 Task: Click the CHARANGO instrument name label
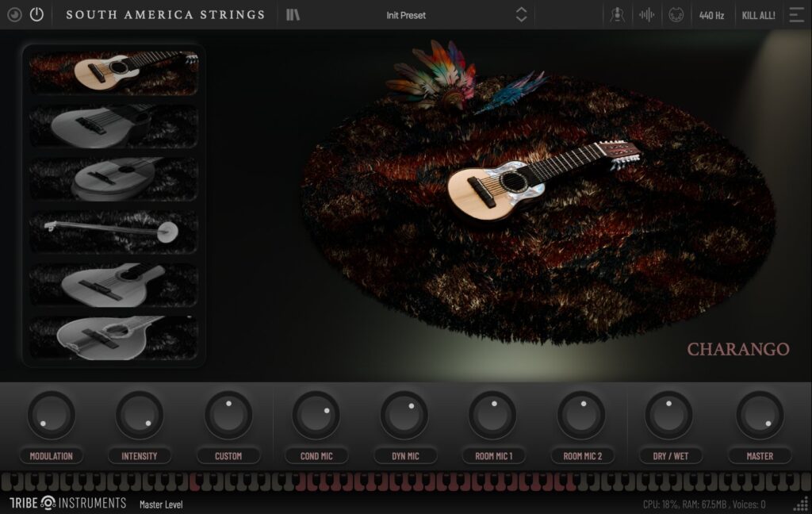[738, 349]
